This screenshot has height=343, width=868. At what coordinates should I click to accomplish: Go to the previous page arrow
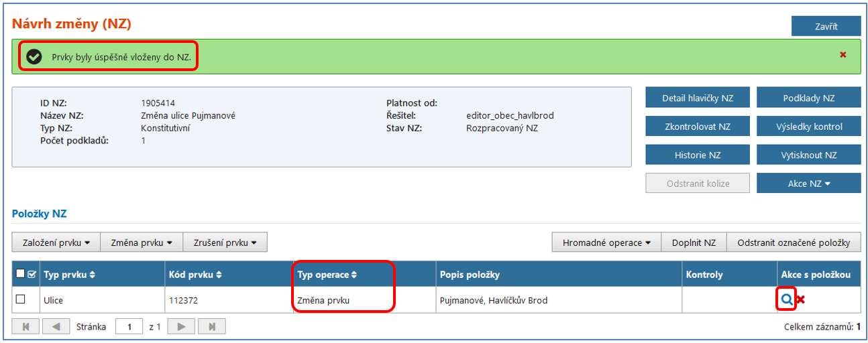coord(56,327)
